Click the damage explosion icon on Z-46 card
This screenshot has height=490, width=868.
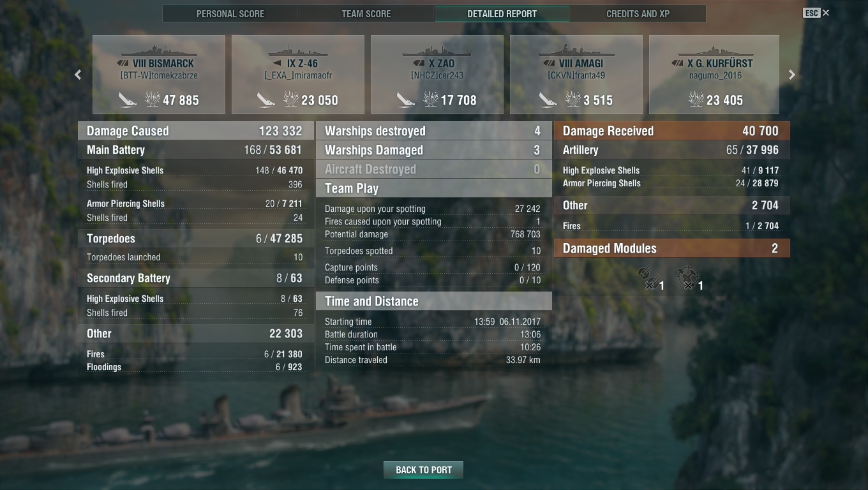292,100
